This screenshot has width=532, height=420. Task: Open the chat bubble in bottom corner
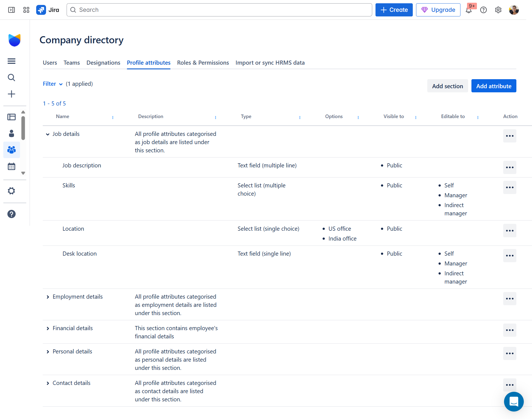tap(514, 402)
